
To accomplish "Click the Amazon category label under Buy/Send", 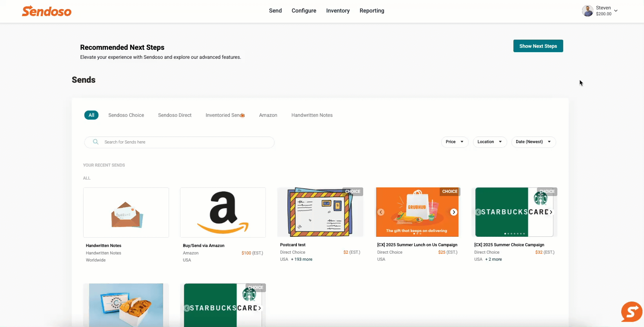I will [x=191, y=253].
